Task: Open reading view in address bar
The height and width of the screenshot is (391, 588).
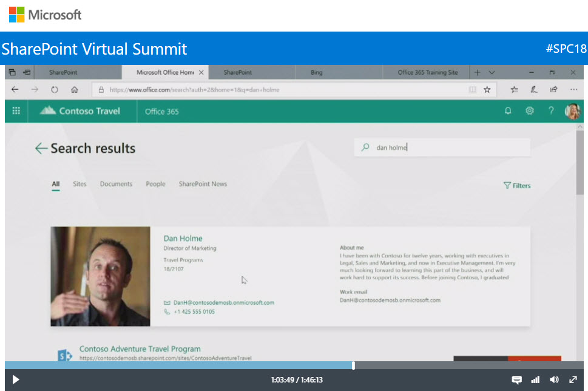Action: click(473, 90)
